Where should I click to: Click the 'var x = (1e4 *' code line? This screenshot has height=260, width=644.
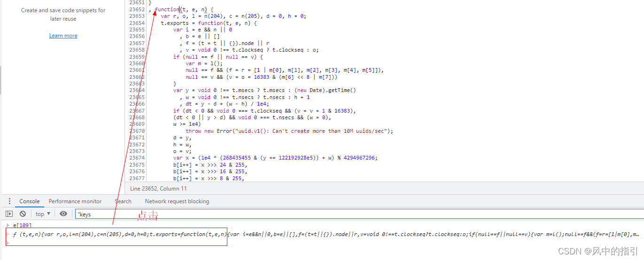point(275,158)
